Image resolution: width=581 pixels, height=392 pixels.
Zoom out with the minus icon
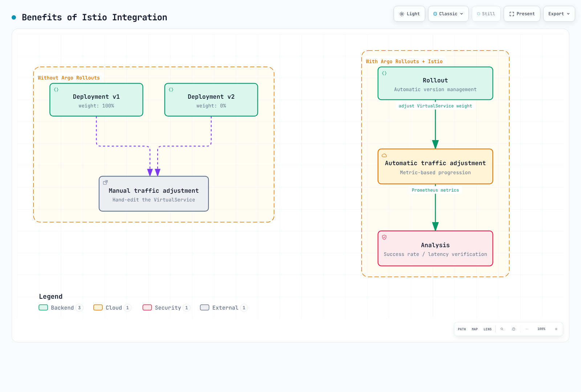pyautogui.click(x=527, y=329)
